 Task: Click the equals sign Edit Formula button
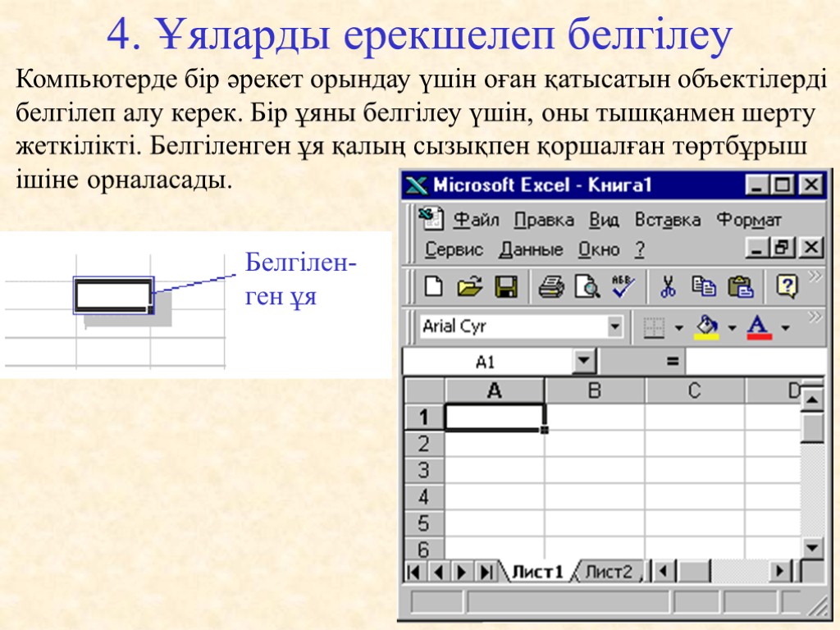[x=673, y=362]
